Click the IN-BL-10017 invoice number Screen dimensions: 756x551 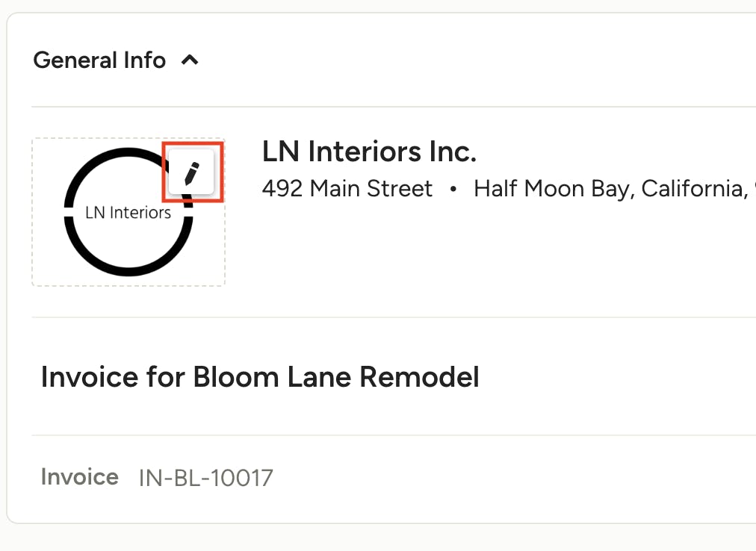206,479
